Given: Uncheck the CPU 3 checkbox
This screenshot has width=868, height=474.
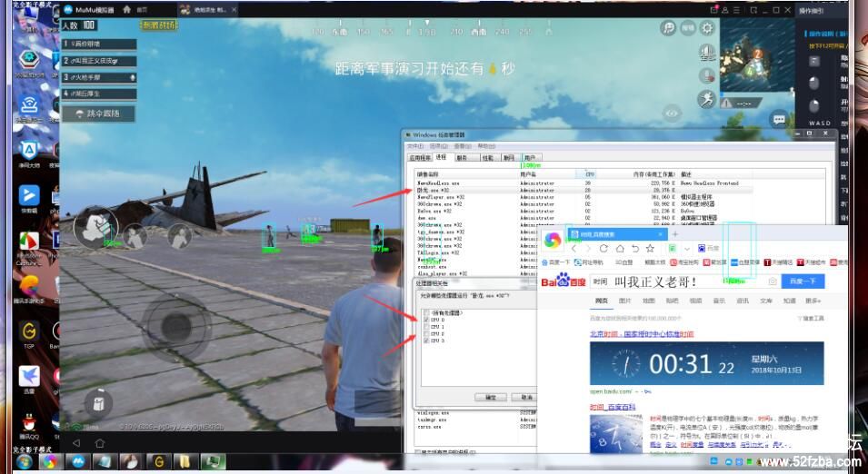Looking at the screenshot, I should coord(425,341).
